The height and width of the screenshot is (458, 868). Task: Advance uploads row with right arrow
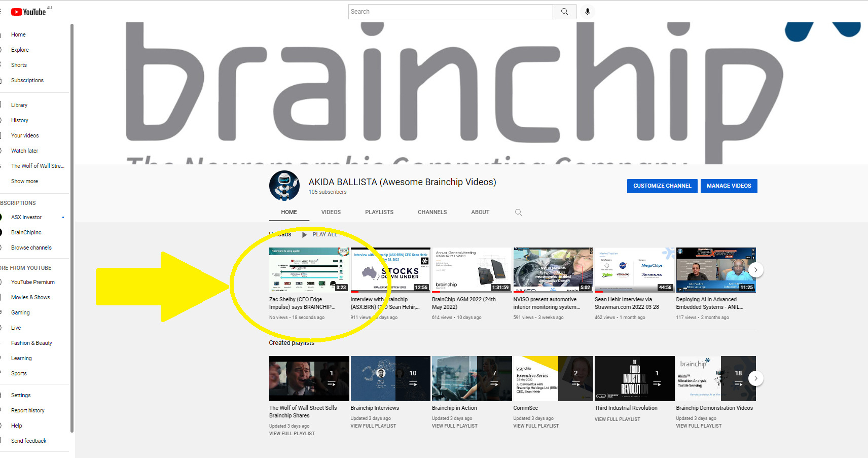(755, 270)
